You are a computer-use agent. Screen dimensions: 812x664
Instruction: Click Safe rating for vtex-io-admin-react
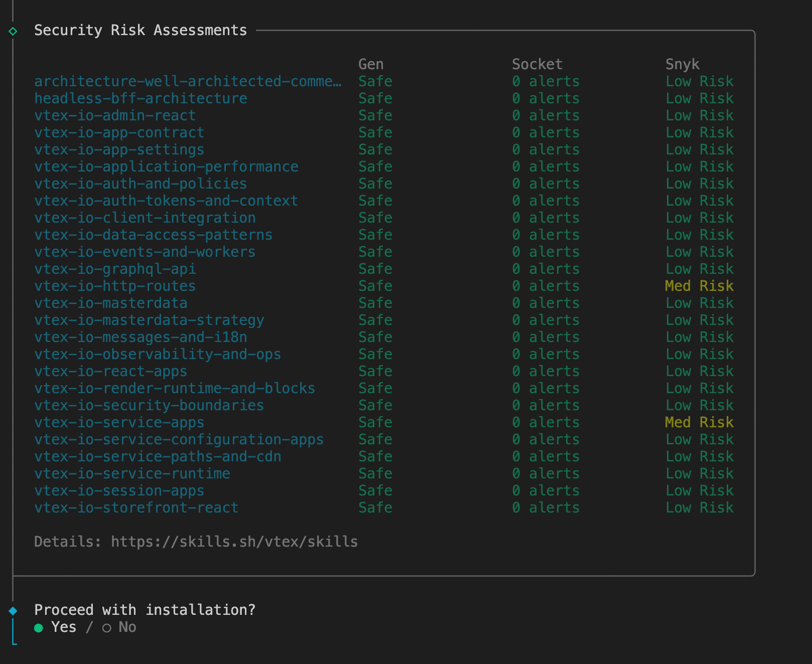[x=375, y=115]
